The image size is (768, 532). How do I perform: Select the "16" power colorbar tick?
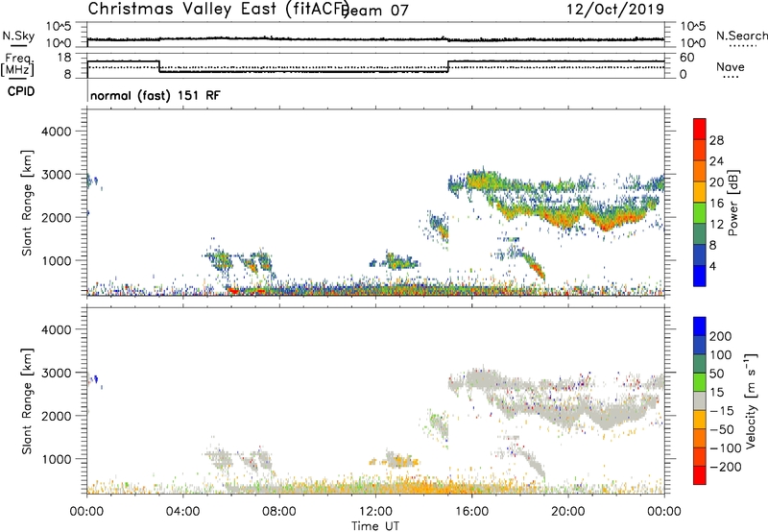click(x=716, y=204)
